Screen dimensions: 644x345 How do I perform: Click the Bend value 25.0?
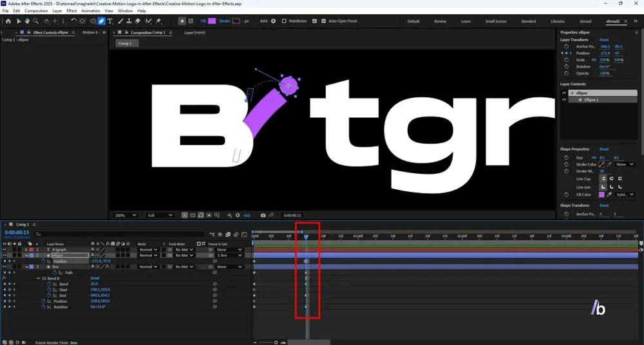coord(94,284)
